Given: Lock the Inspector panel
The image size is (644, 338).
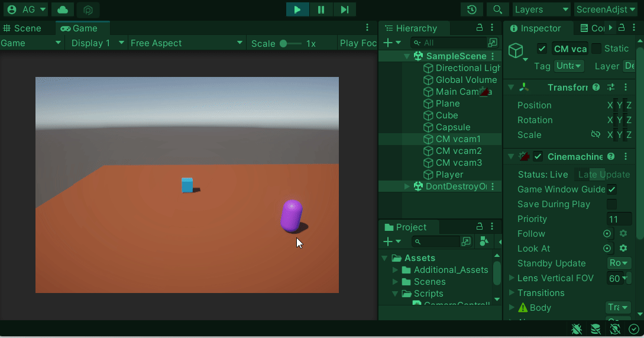Looking at the screenshot, I should [622, 28].
